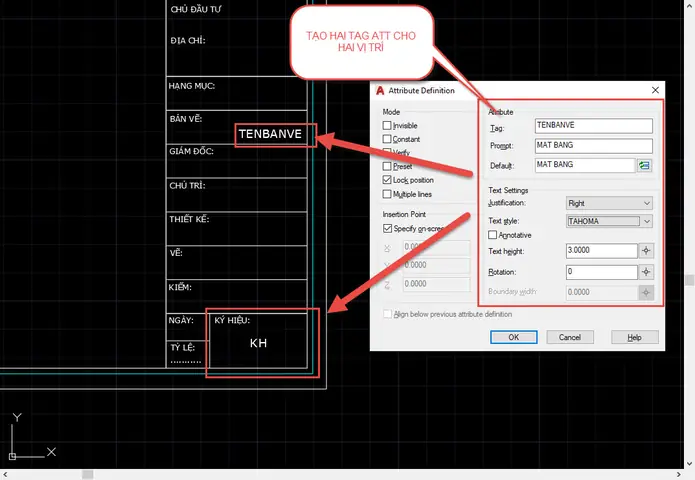
Task: Click the GIÁM ĐỐC label in title block
Action: point(191,151)
